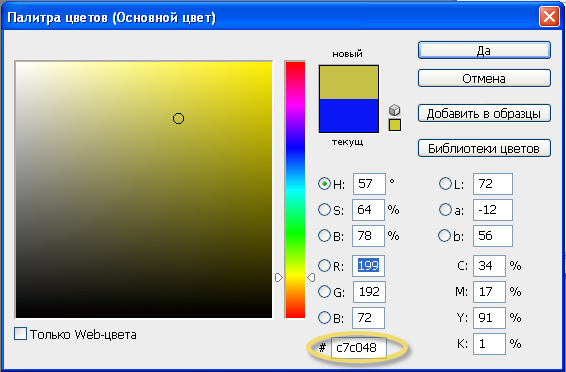The image size is (566, 372).
Task: Click the circle marker in the color field
Action: (x=178, y=118)
